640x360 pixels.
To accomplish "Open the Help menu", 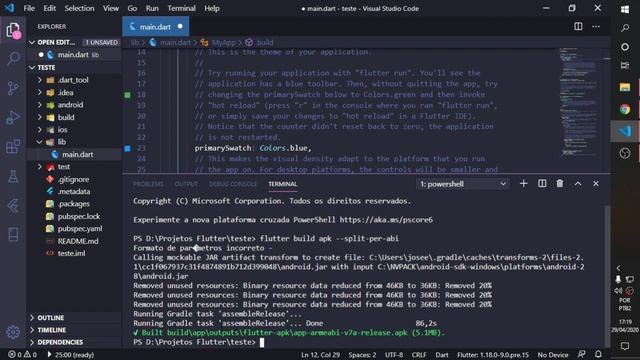I will point(212,8).
